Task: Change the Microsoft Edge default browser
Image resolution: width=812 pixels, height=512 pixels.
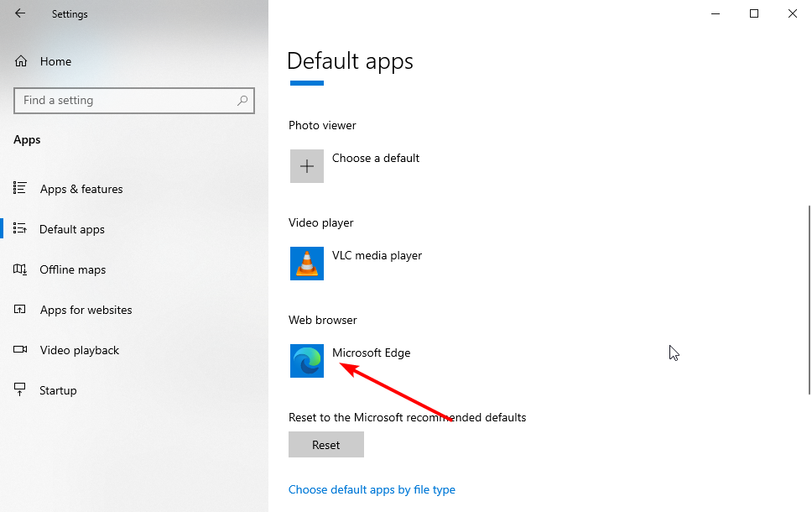Action: coord(371,353)
